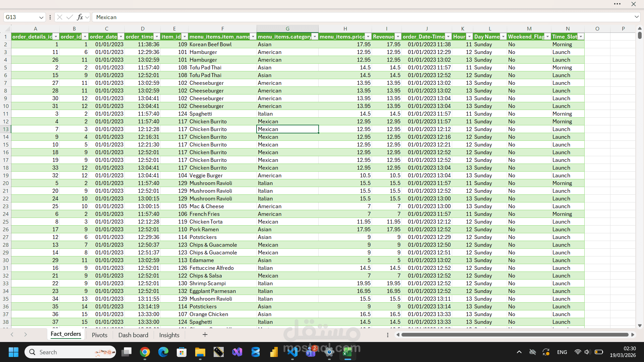Select the Mac & Cheese cell

point(222,206)
